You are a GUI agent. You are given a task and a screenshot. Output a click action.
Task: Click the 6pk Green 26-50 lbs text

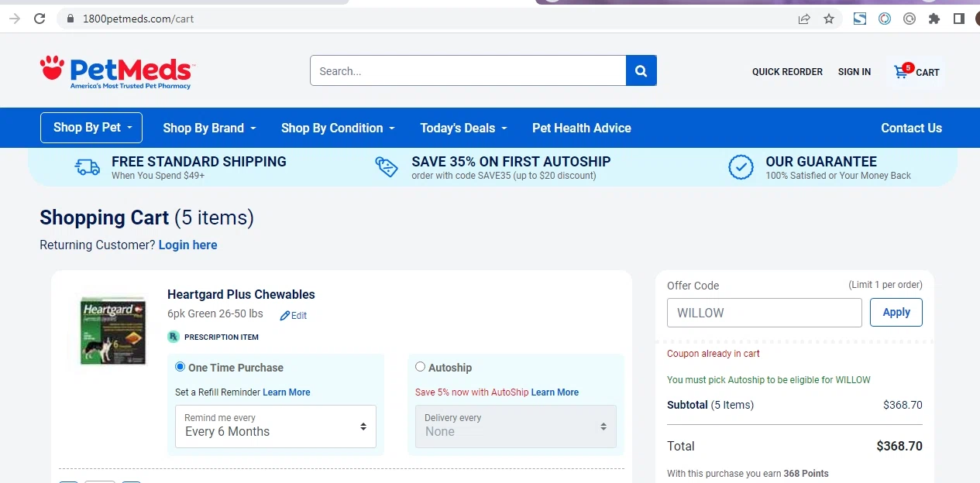(x=215, y=314)
